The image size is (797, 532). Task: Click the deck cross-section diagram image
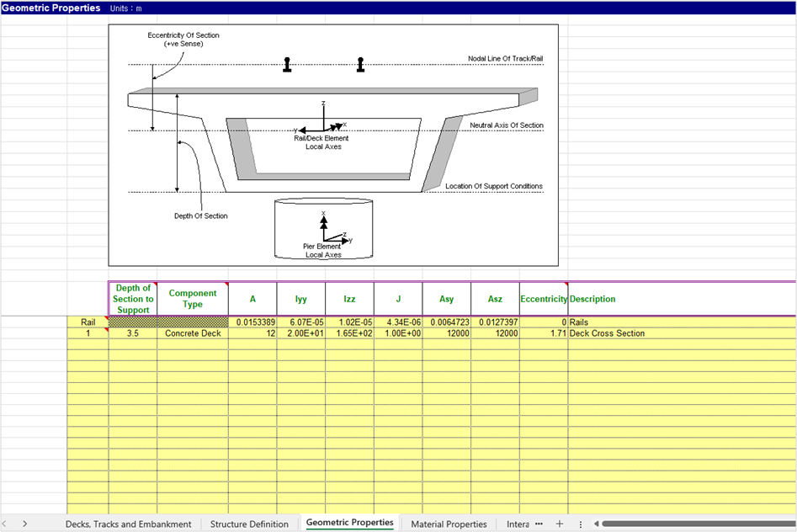332,145
